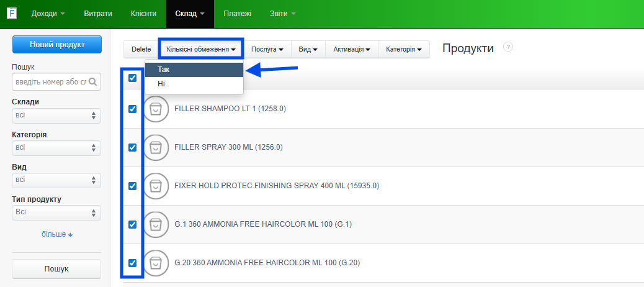Screen dimensions: 644x287
Task: Open the Клієнти tab in the top navigation
Action: [144, 14]
